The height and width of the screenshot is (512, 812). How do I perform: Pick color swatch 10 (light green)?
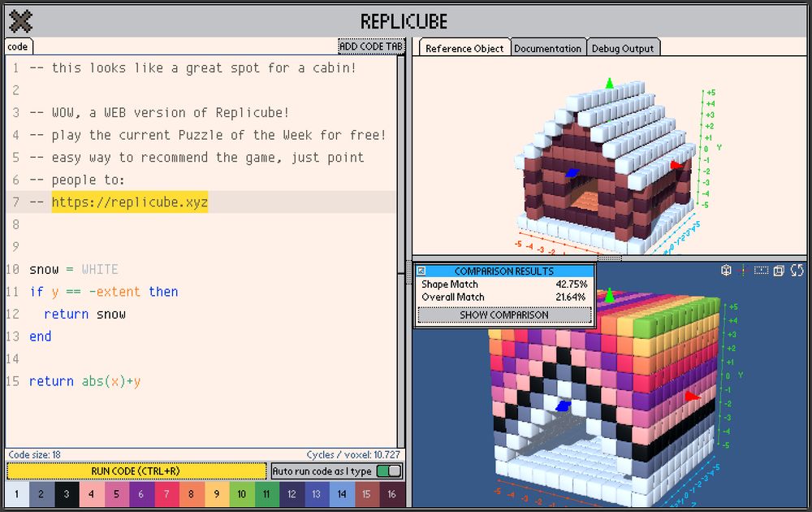tap(241, 494)
